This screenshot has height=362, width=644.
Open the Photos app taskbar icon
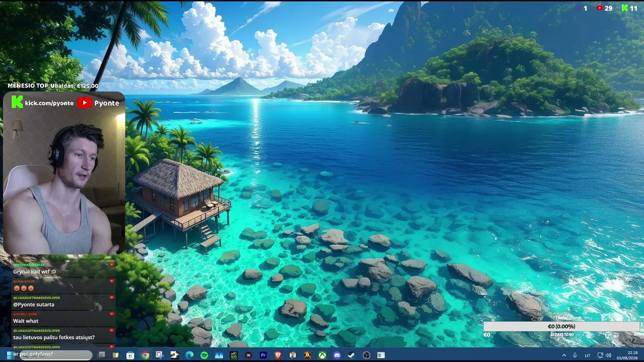click(218, 355)
